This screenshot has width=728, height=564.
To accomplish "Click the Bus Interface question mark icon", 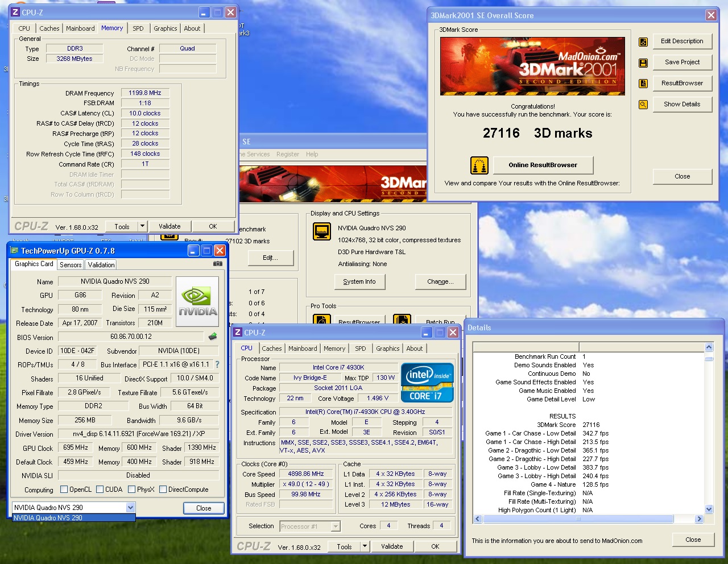I will point(217,364).
